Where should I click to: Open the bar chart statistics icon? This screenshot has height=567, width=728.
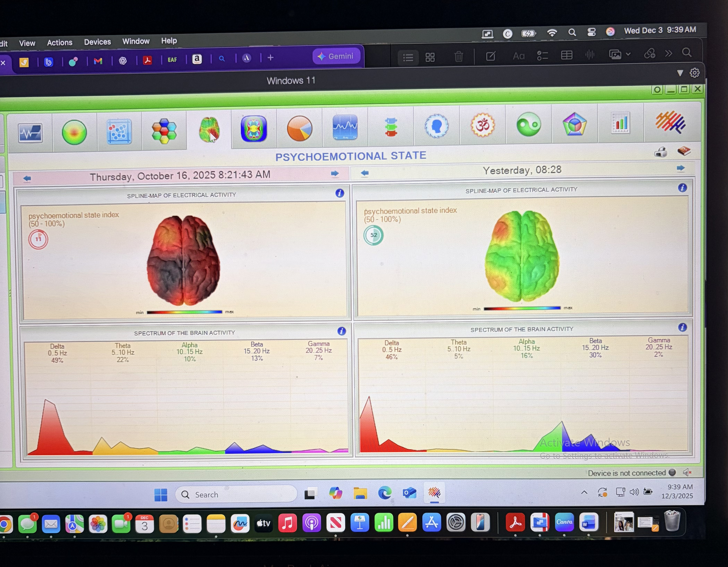tap(620, 123)
